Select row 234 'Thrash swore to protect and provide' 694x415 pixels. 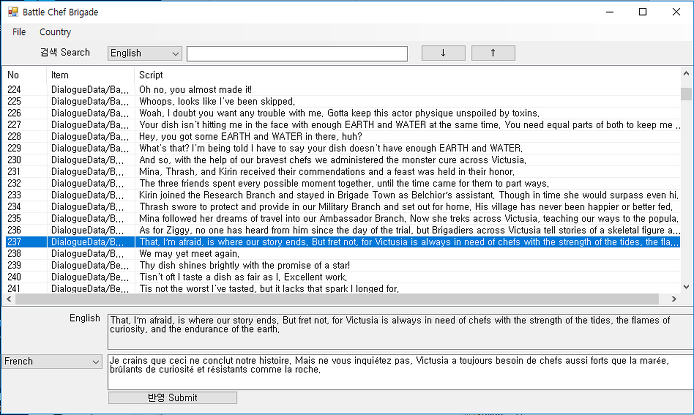[342, 207]
